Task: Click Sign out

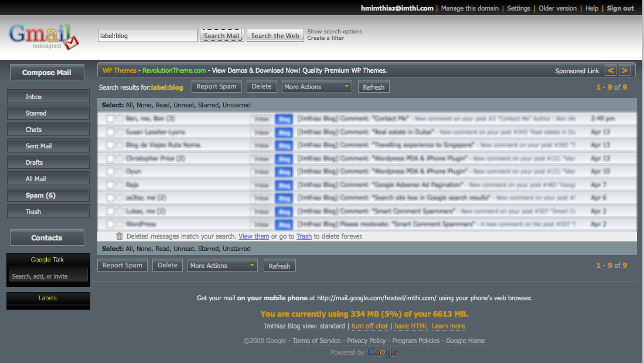Action: [620, 8]
